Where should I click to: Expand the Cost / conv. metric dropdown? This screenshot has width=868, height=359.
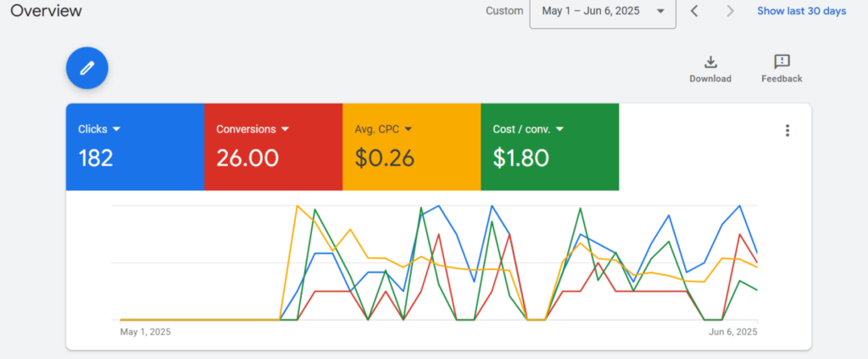coord(559,129)
